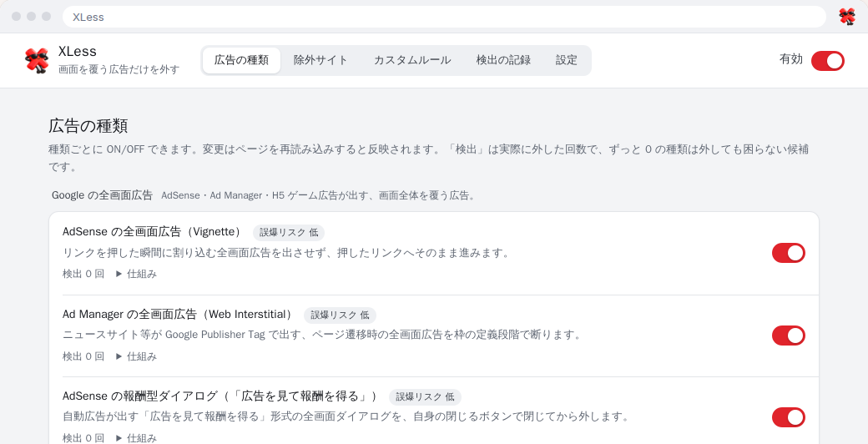Click the Ad Manager の全画面広告 title
This screenshot has height=444, width=868.
coord(179,315)
